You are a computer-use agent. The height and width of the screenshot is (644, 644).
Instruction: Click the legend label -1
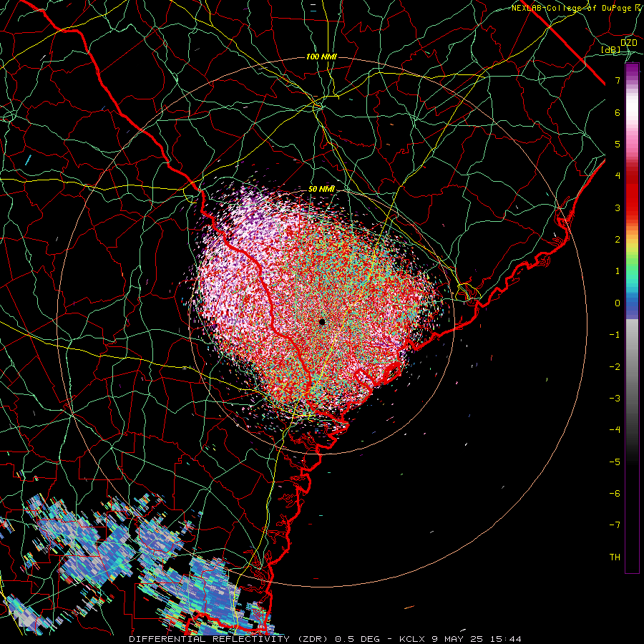coord(615,335)
